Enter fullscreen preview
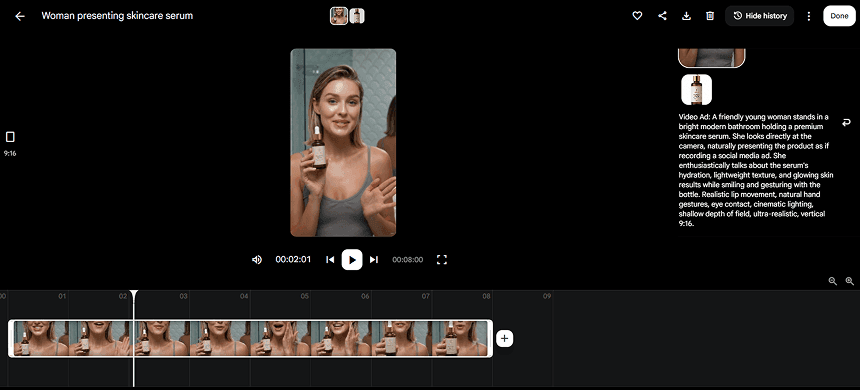 pos(442,259)
